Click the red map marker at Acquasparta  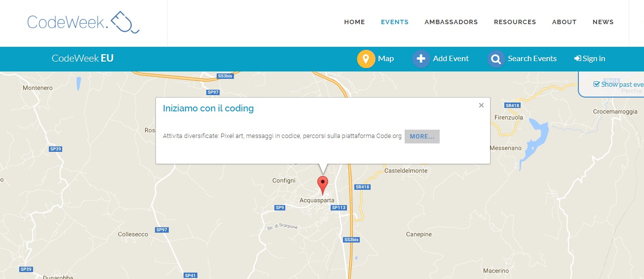point(323,184)
